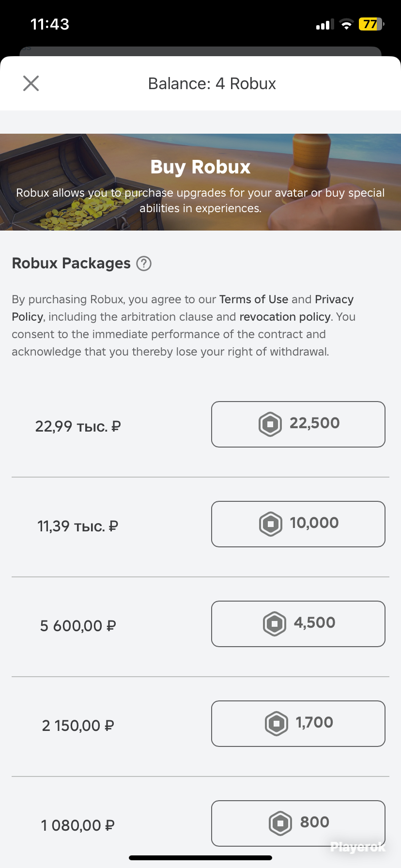Tap the help icon beside Robux Packages
The height and width of the screenshot is (868, 401).
pyautogui.click(x=144, y=263)
